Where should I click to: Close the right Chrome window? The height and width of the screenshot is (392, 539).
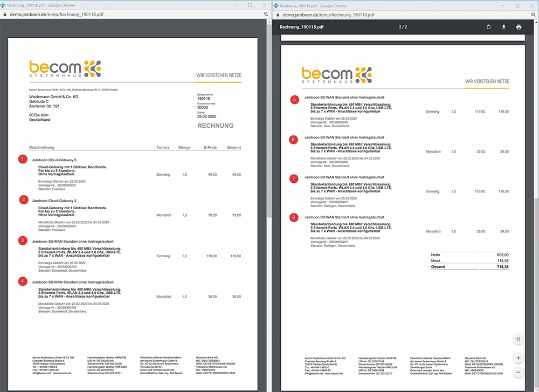(532, 5)
